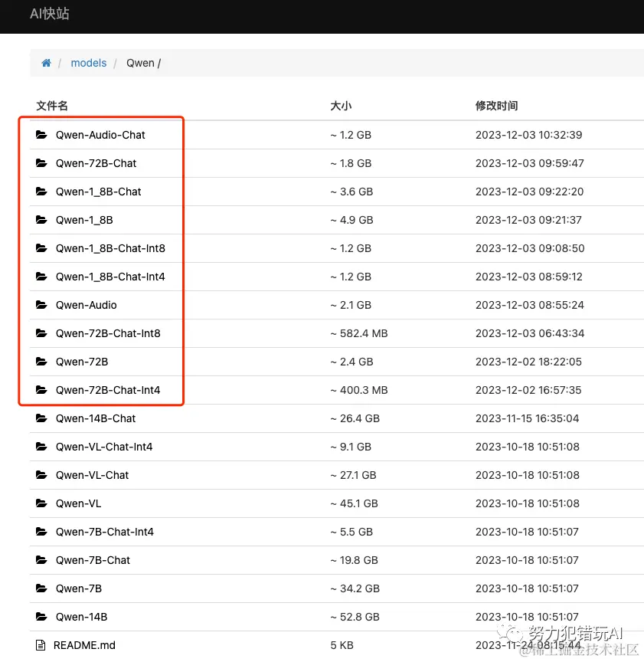The height and width of the screenshot is (662, 644).
Task: Select timestamp 2023-12-03 10:32:39
Action: click(529, 135)
